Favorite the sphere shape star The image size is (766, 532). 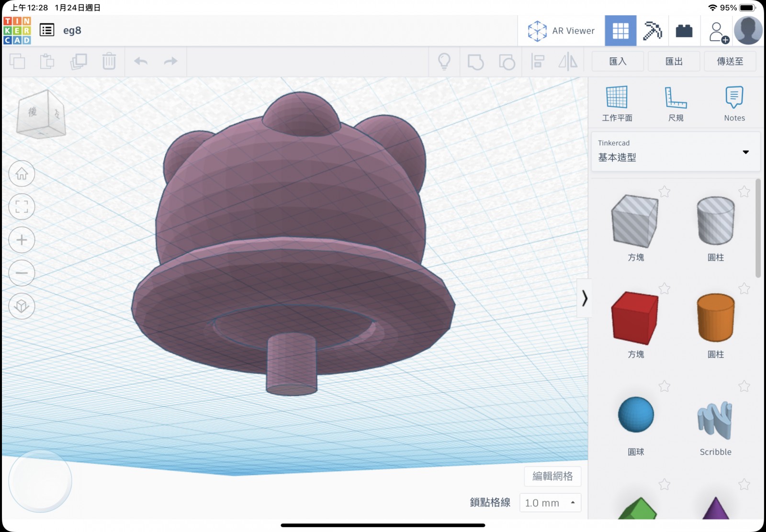click(664, 386)
